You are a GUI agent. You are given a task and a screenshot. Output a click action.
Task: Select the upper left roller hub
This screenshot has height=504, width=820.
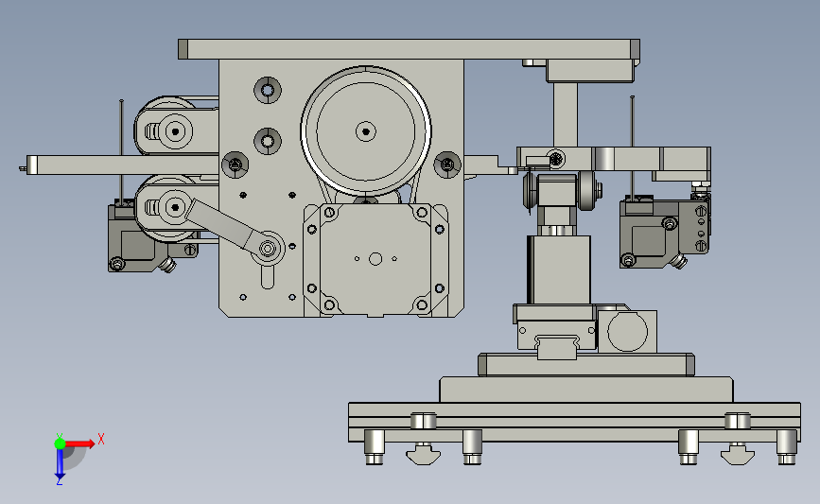tap(175, 131)
